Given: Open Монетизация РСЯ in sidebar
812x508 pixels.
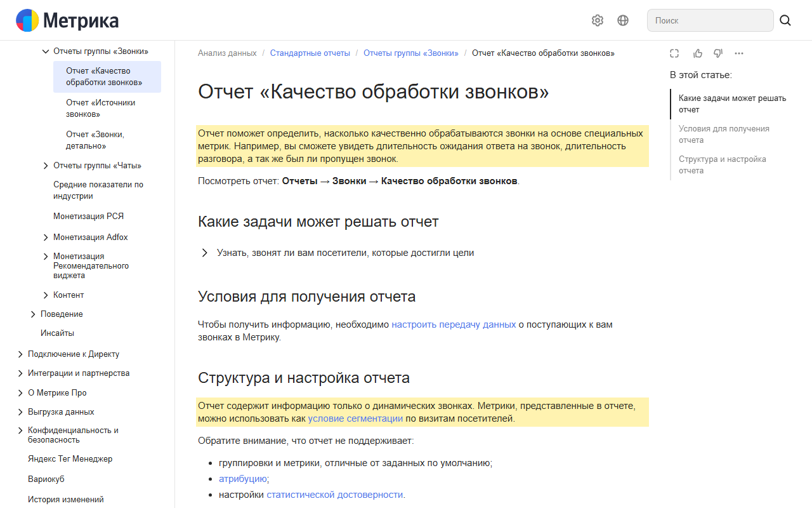Looking at the screenshot, I should point(88,217).
